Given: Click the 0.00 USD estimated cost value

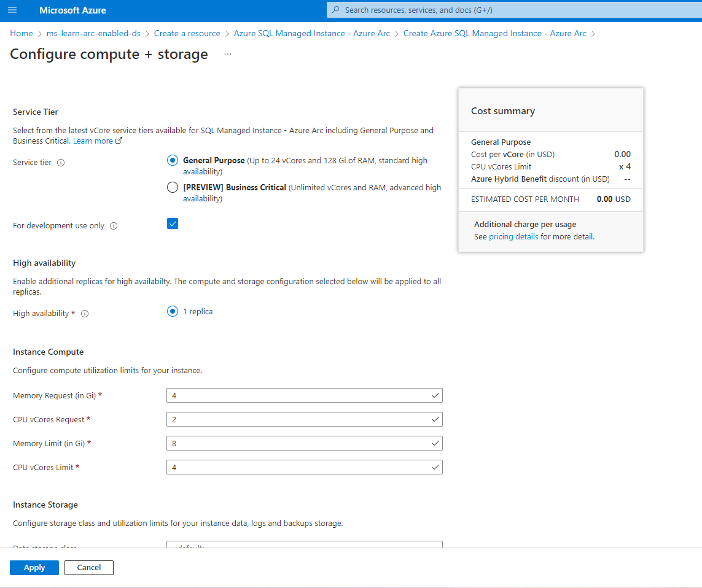Looking at the screenshot, I should pyautogui.click(x=614, y=199).
